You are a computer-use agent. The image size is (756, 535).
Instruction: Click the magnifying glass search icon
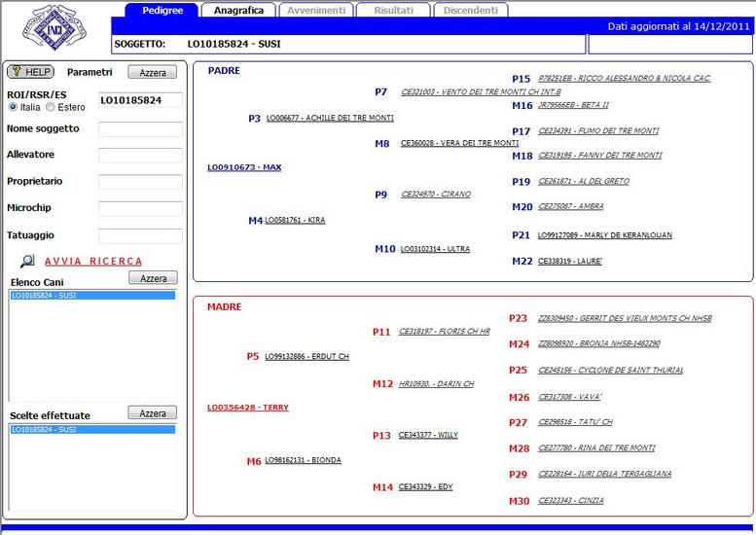(27, 261)
